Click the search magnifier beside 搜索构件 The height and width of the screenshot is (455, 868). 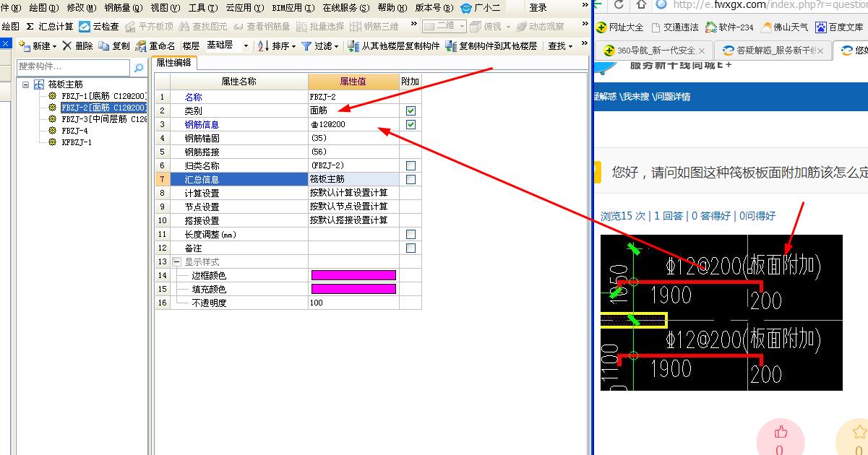139,67
